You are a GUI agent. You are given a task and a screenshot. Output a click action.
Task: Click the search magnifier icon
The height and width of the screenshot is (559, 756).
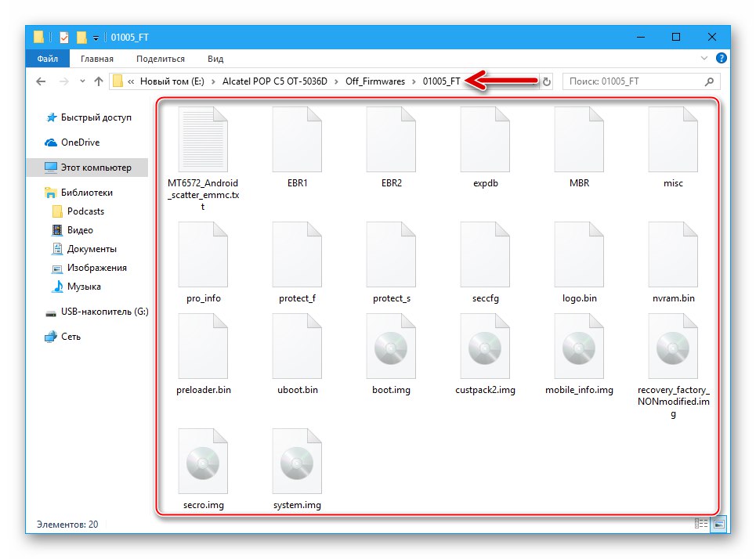[x=709, y=81]
